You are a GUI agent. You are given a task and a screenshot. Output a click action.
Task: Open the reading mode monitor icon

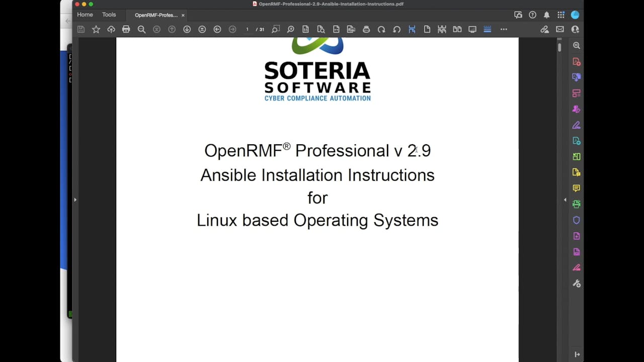pos(472,29)
